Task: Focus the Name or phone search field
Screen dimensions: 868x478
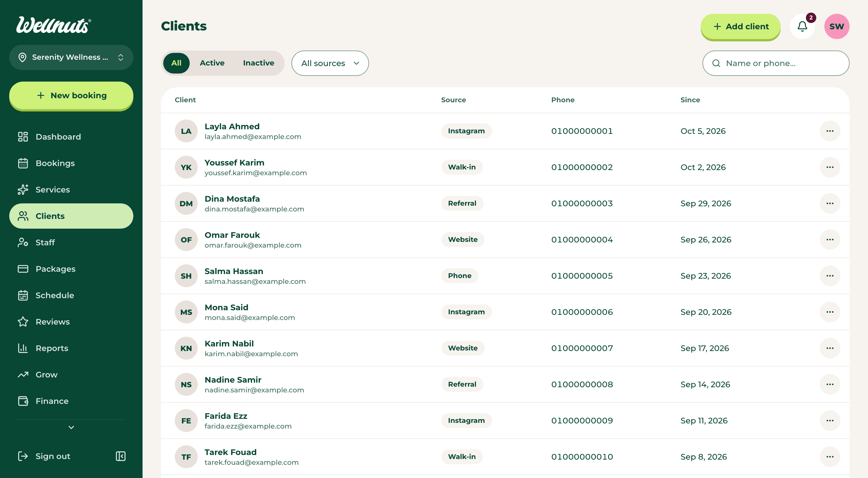Action: (x=776, y=63)
